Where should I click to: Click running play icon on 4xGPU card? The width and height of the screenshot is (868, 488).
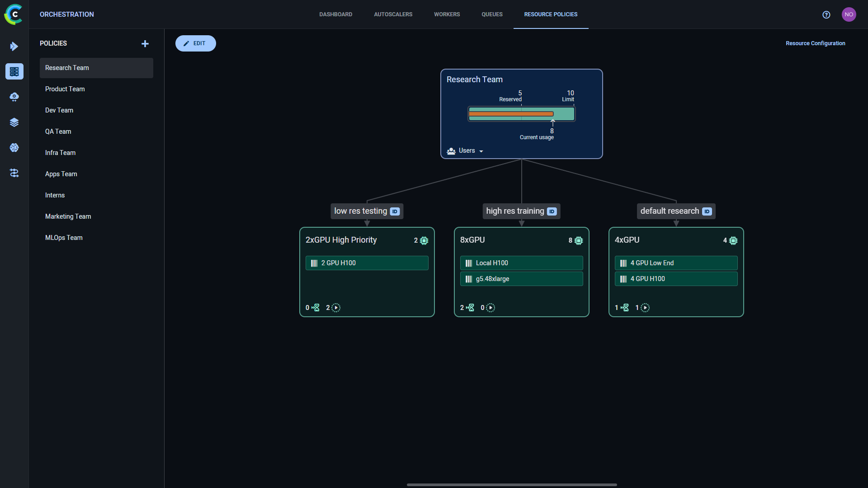coord(645,308)
